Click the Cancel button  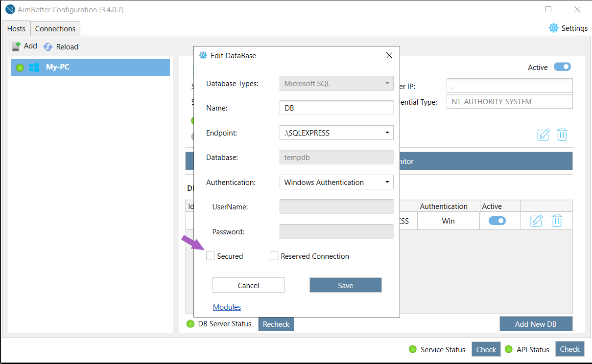pos(248,285)
